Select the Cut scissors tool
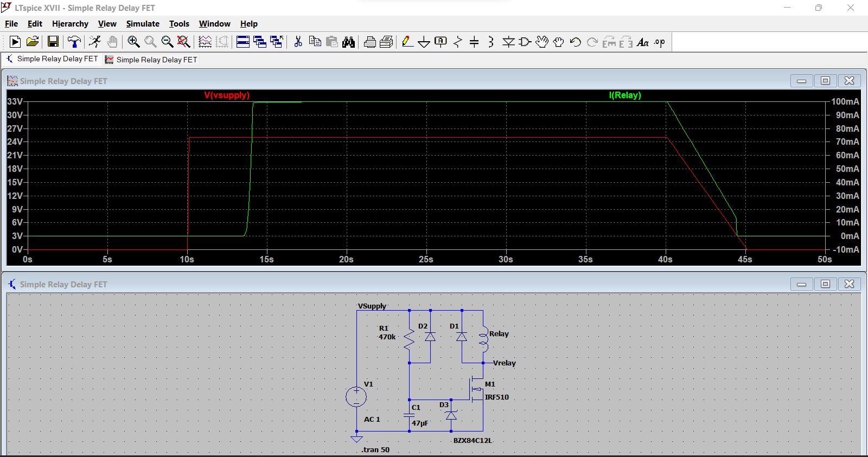This screenshot has width=868, height=457. 298,42
